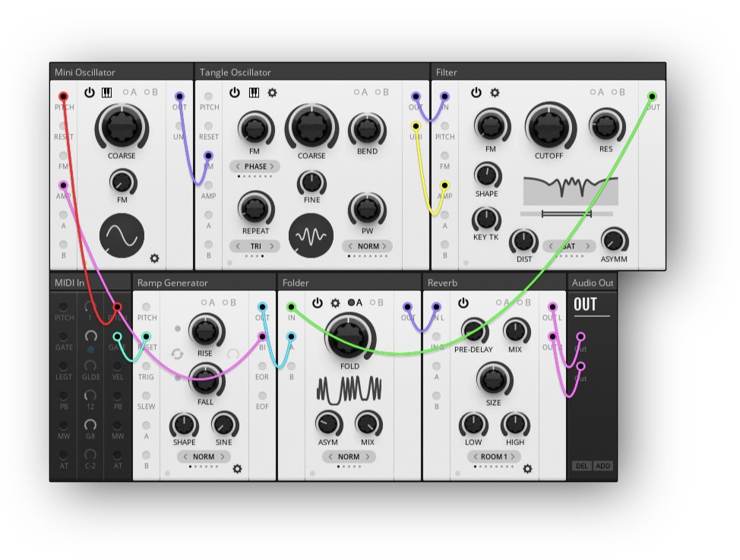Toggle Mini Oscillator power button

pos(89,93)
